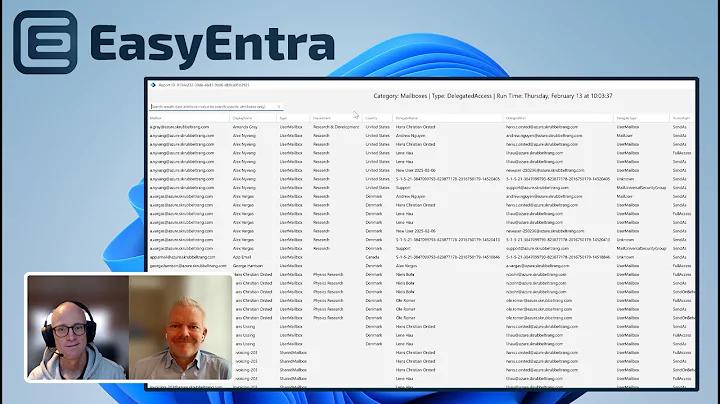Click 'Andrew Nguyen' delegate in a United States row
This screenshot has height=404, width=720.
(411, 135)
